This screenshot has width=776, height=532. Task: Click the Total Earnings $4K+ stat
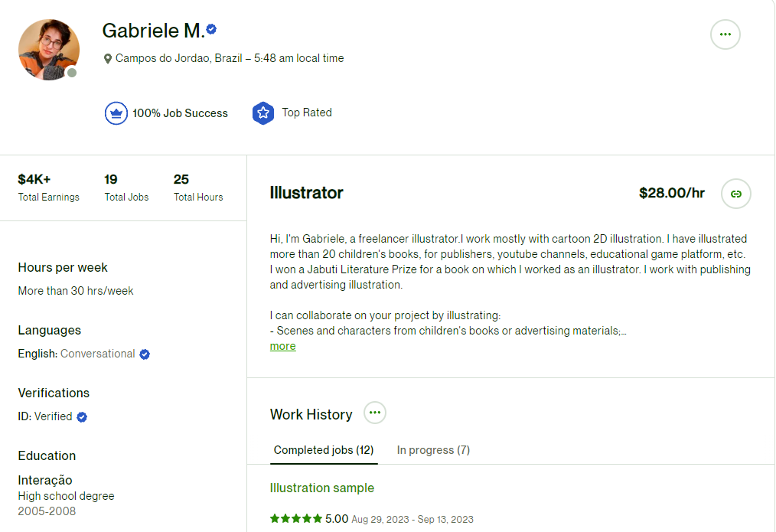coord(48,188)
